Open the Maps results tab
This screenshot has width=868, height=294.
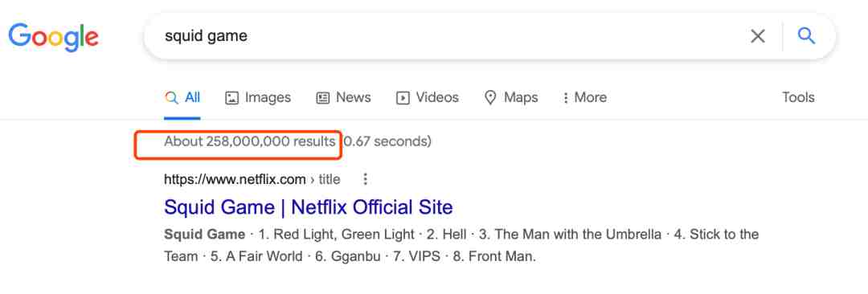511,97
